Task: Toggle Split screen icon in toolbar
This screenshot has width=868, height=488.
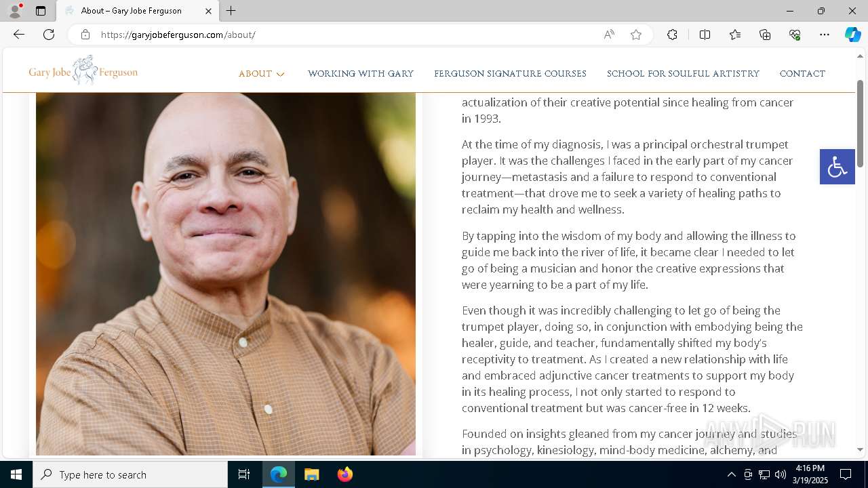Action: pos(705,35)
